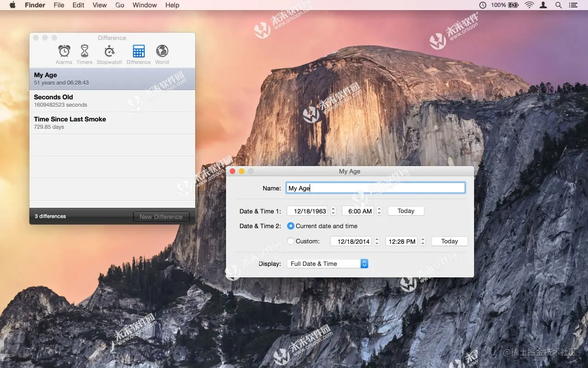
Task: Open the File menu
Action: (59, 5)
